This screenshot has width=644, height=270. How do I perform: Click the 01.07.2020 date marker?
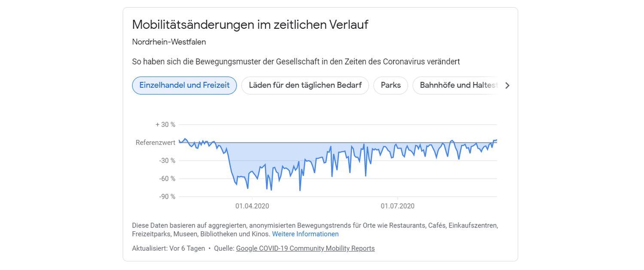(x=398, y=206)
